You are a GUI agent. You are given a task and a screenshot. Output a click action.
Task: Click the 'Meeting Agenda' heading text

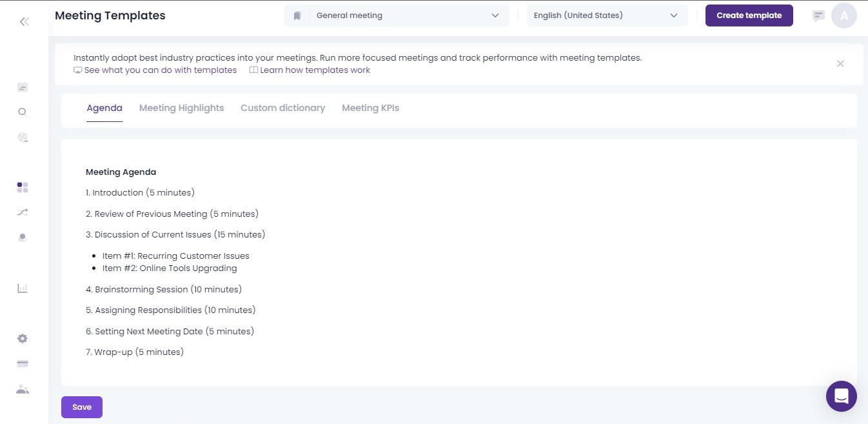[121, 172]
